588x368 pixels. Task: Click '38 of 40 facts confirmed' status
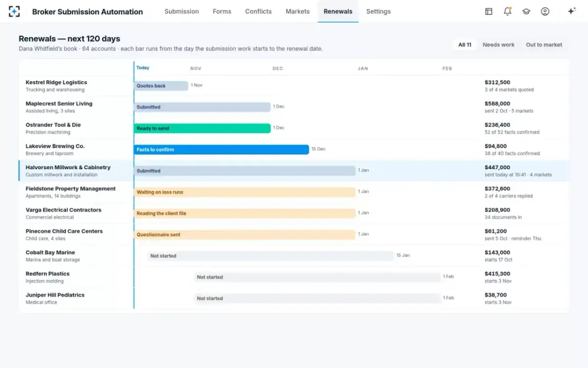[512, 154]
